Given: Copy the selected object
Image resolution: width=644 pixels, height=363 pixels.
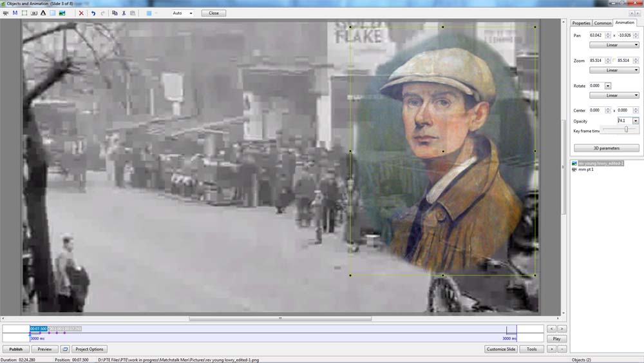Looking at the screenshot, I should [x=115, y=13].
